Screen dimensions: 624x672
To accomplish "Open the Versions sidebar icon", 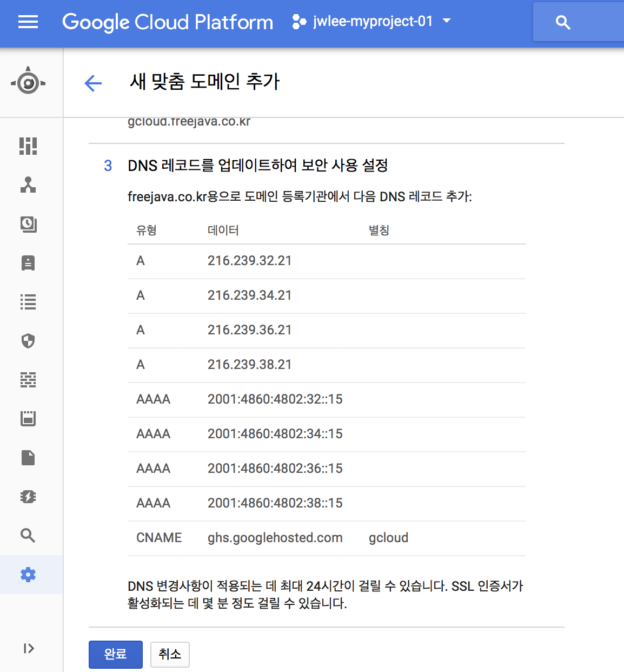I will point(28,224).
